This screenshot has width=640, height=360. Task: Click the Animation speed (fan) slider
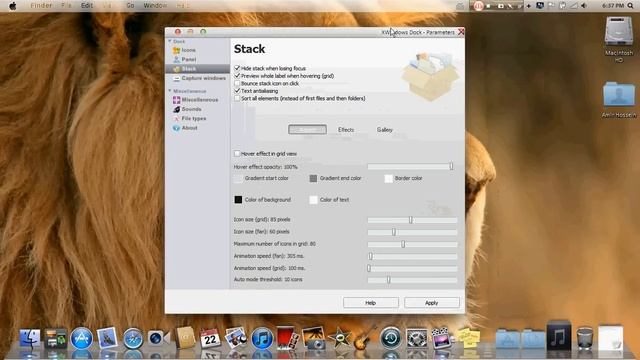pos(412,256)
